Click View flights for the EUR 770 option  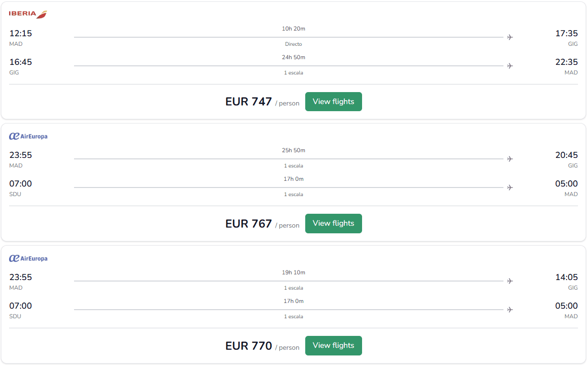tap(333, 345)
